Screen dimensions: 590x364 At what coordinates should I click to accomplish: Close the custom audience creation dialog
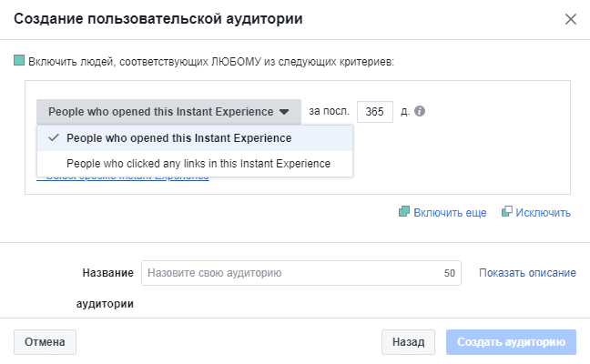[571, 19]
